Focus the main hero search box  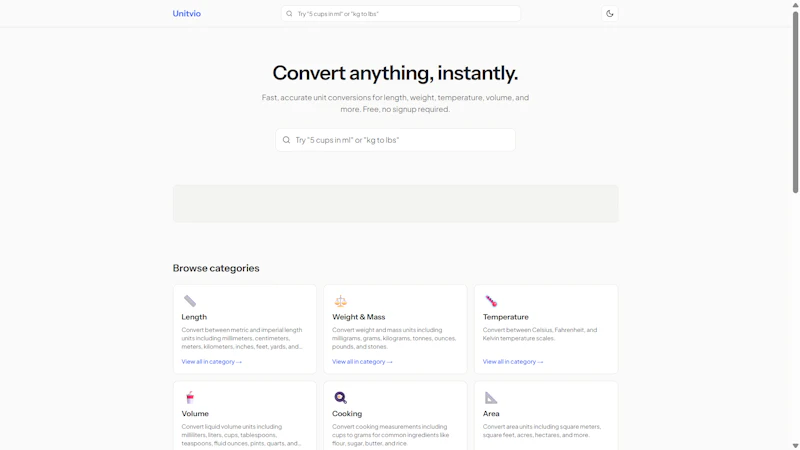point(395,140)
